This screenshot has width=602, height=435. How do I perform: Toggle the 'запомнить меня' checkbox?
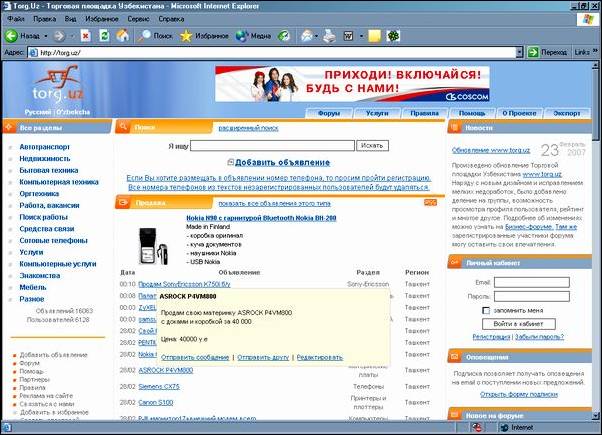(486, 310)
